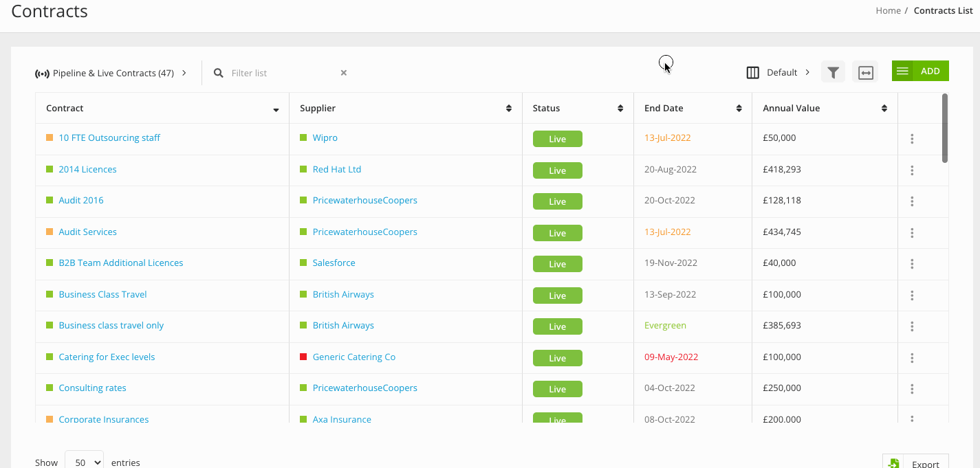The width and height of the screenshot is (980, 468).
Task: Open the 10 FTE Outsourcing staff contract
Action: click(109, 137)
